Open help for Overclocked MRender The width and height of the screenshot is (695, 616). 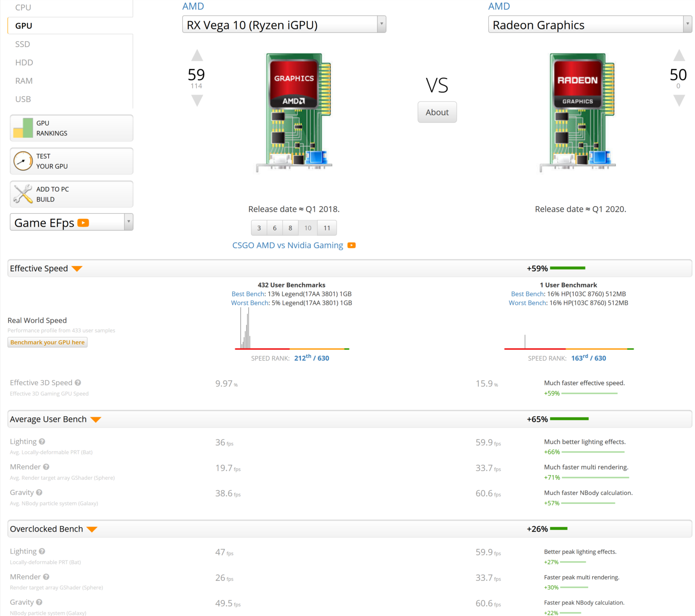click(46, 577)
